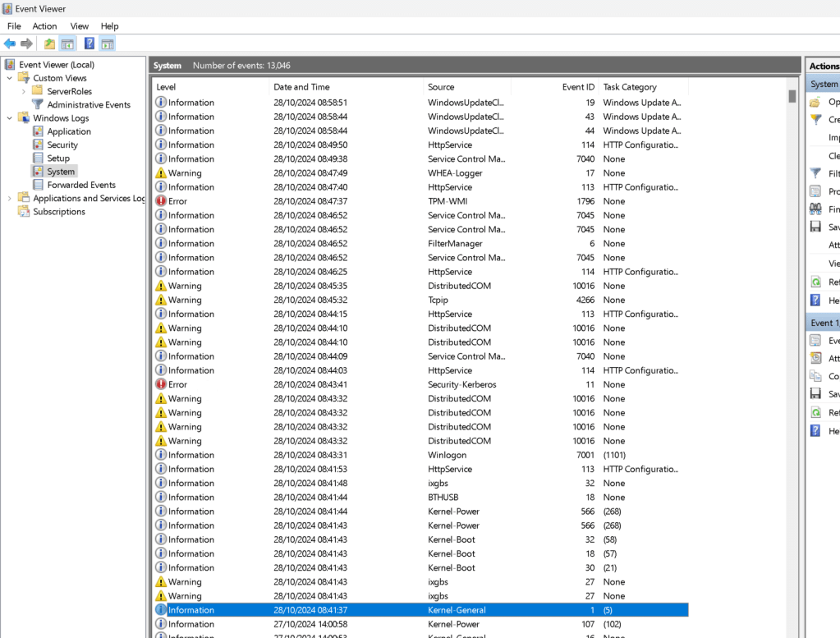840x638 pixels.
Task: Expand Applications and Services Logs node
Action: coord(10,198)
